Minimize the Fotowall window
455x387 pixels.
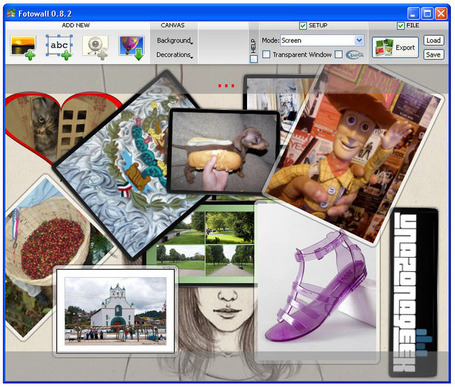[413, 13]
